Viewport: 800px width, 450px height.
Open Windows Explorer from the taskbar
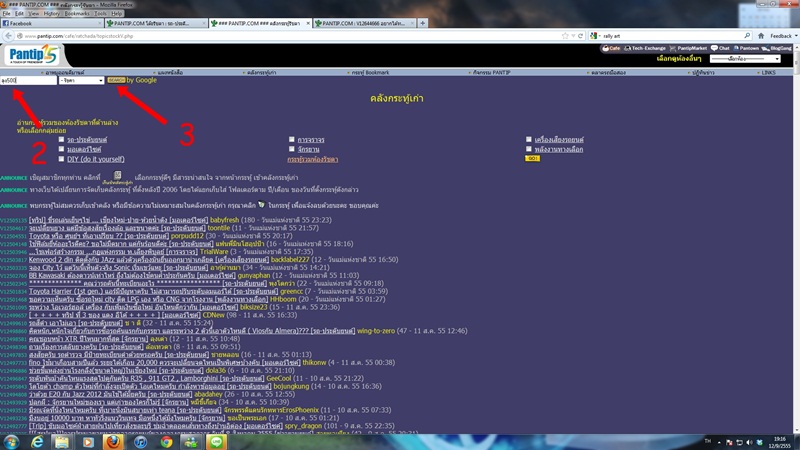click(x=62, y=442)
